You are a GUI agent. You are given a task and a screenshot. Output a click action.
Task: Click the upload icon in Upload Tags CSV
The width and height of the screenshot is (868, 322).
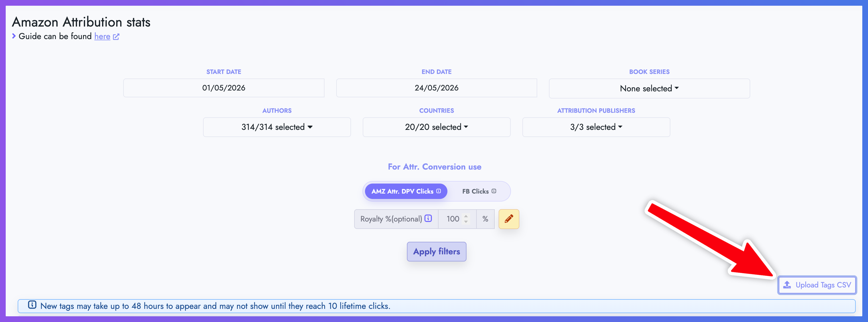point(787,285)
